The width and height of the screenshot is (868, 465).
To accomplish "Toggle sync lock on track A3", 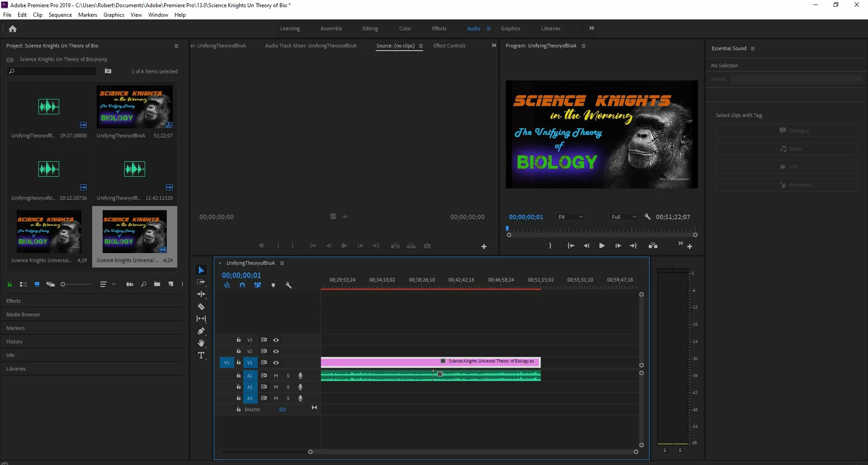I will pyautogui.click(x=264, y=398).
